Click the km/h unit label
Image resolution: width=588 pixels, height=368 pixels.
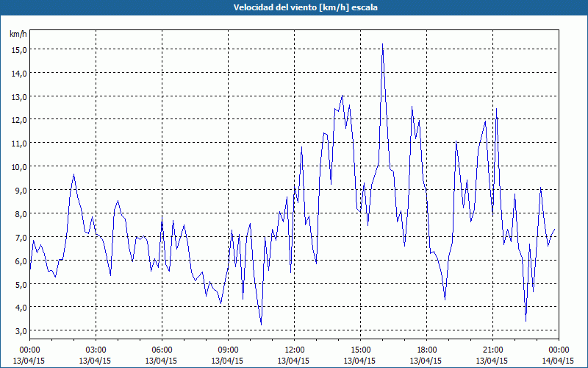click(18, 34)
